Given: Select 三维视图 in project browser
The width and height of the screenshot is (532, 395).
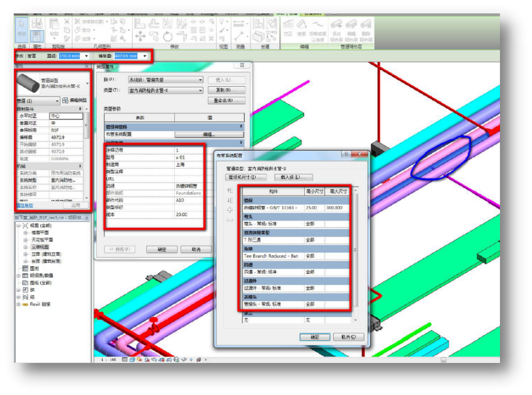Looking at the screenshot, I should 39,247.
